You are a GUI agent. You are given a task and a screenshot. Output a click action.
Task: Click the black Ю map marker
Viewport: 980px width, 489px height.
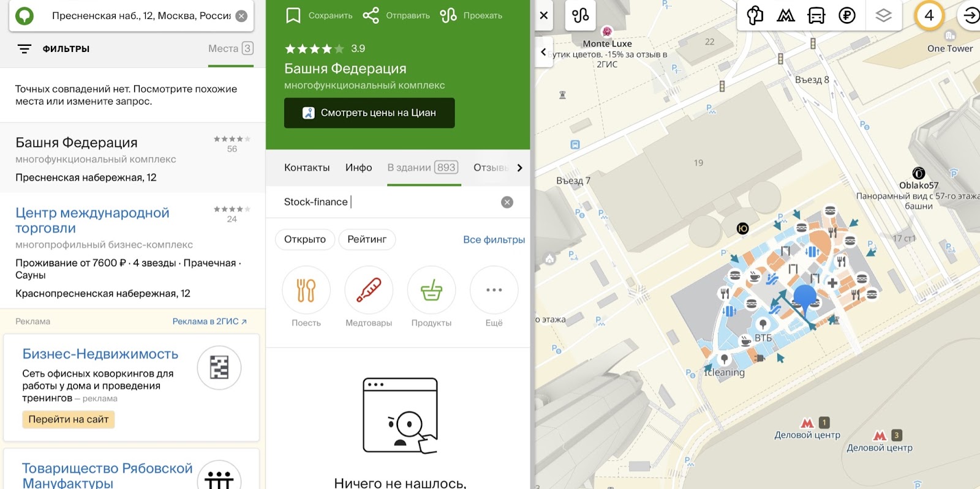point(742,228)
